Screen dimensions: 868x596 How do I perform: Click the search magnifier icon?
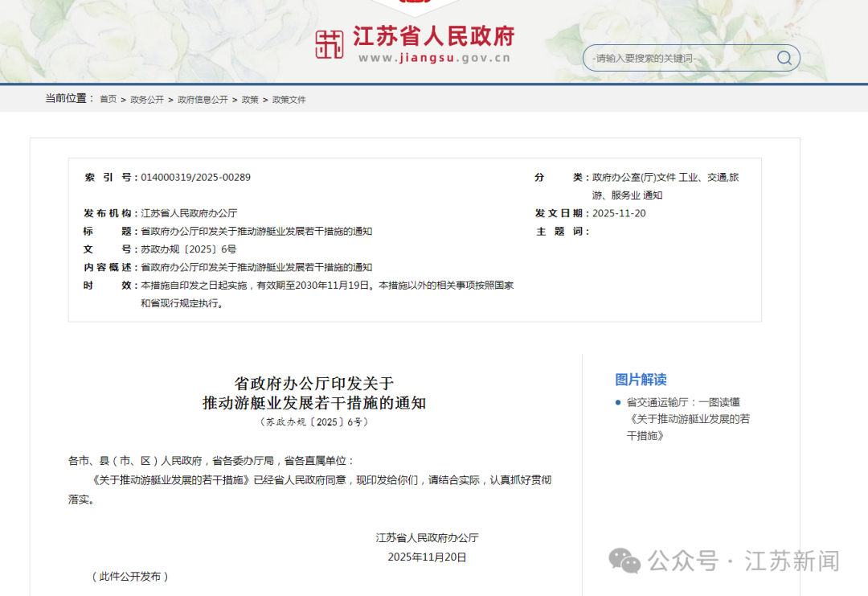[x=783, y=59]
